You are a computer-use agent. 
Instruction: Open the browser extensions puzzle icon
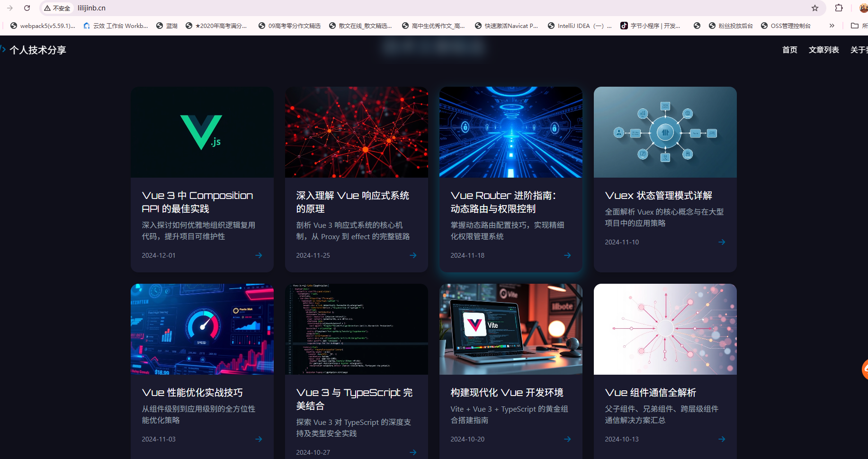(839, 8)
